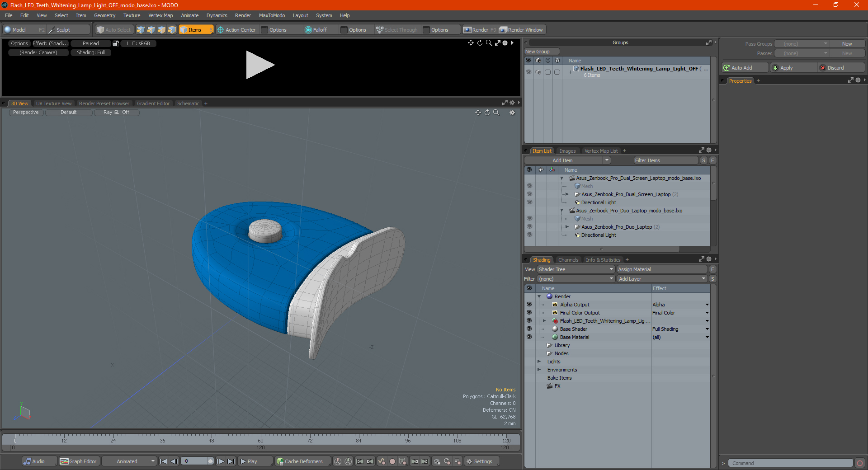Click the 3D viewport rotate icon
Screen dimensions: 868x470
coord(487,113)
